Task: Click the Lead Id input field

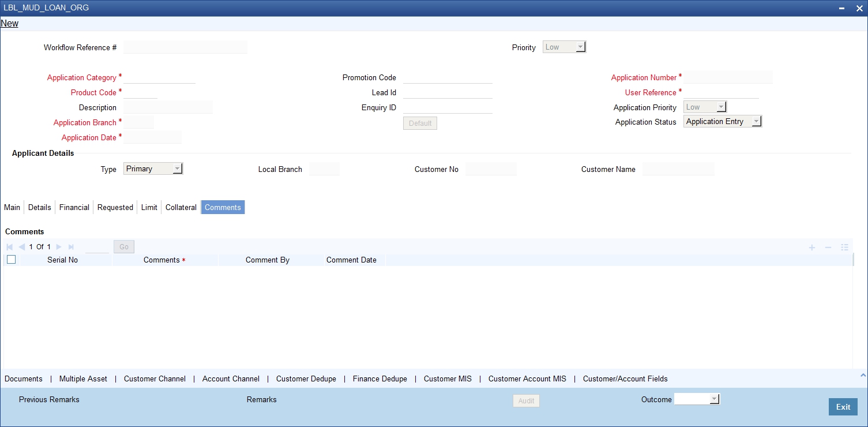Action: (448, 92)
